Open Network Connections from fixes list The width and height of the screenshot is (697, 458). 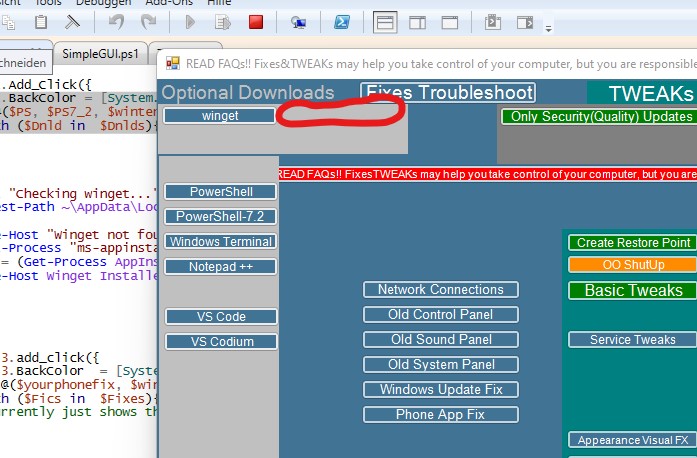(x=441, y=290)
